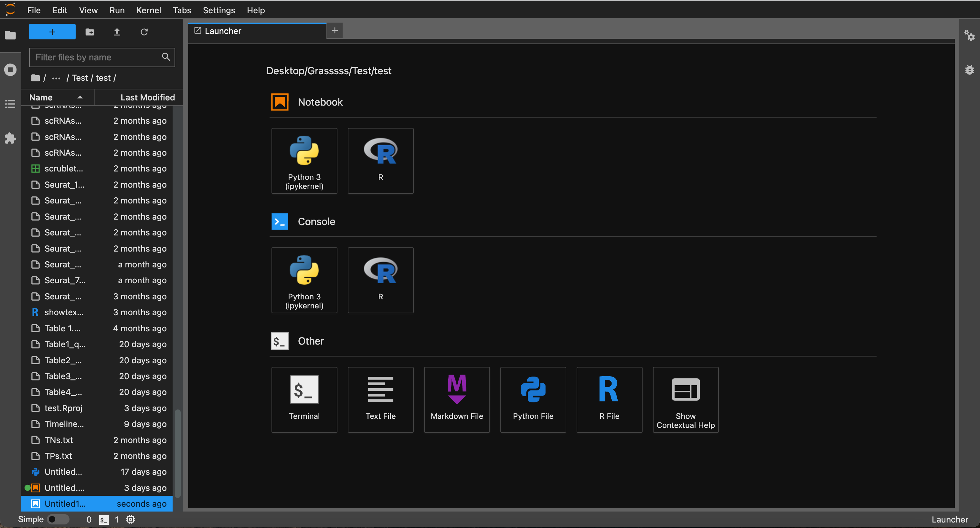Click the Launcher status bar label
The width and height of the screenshot is (980, 528).
tap(950, 520)
